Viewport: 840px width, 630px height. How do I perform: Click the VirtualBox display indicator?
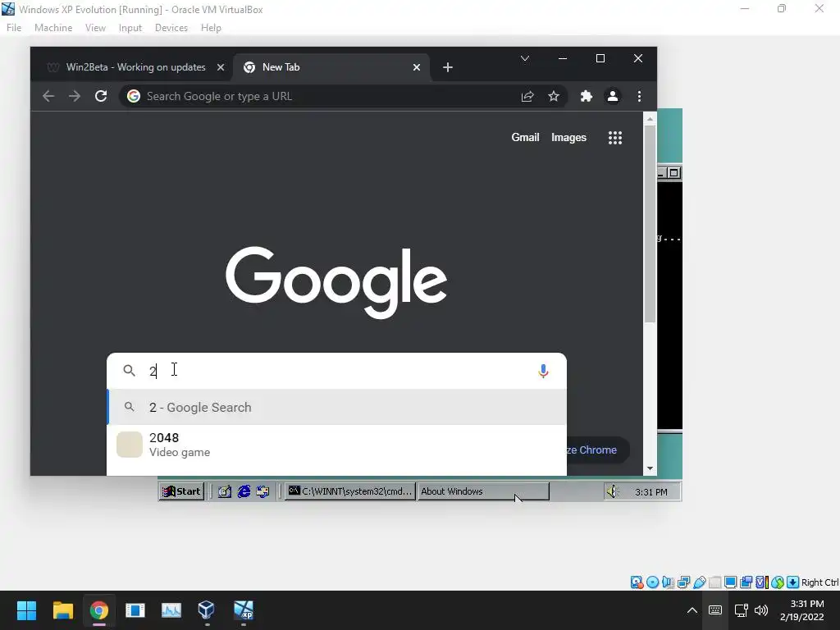tap(730, 582)
